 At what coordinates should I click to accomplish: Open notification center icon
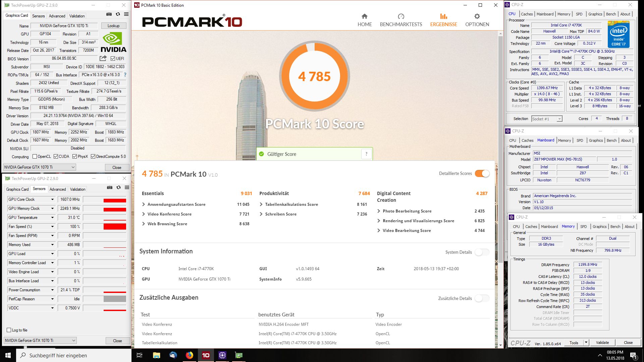pos(633,355)
